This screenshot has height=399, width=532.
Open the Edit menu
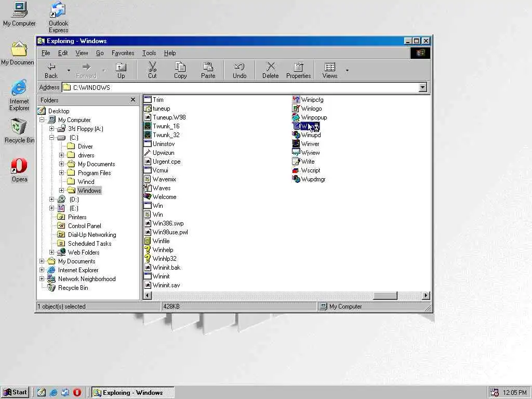tap(63, 53)
